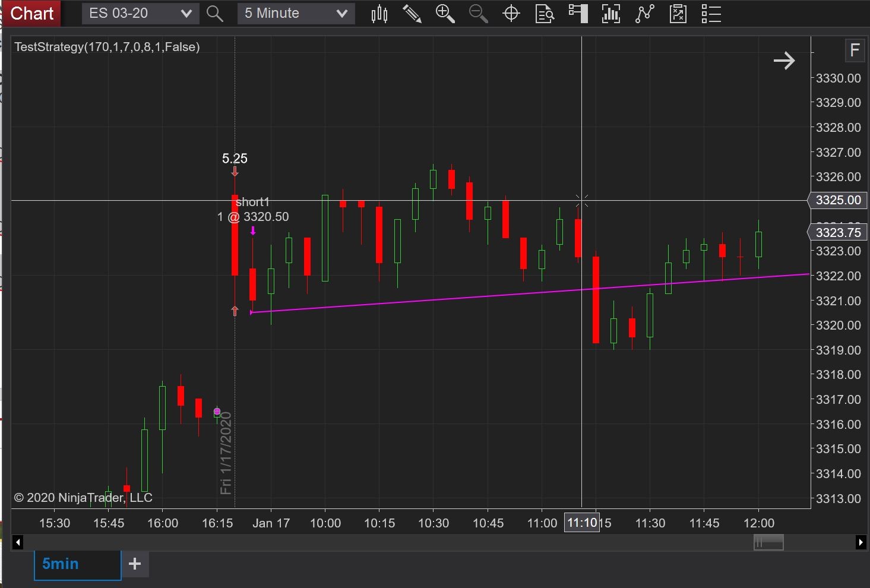Zoom out of the chart
870x588 pixels.
point(478,14)
